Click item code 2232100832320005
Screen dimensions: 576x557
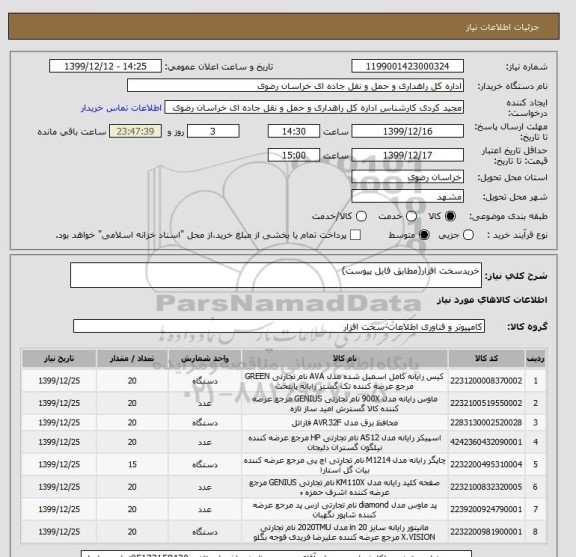click(x=486, y=487)
